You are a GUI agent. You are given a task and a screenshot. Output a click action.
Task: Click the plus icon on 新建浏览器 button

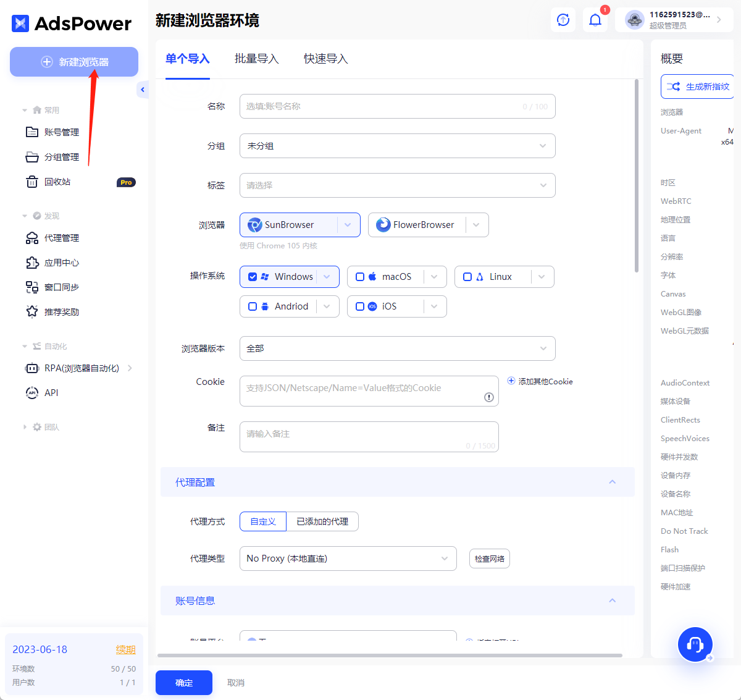click(x=47, y=62)
